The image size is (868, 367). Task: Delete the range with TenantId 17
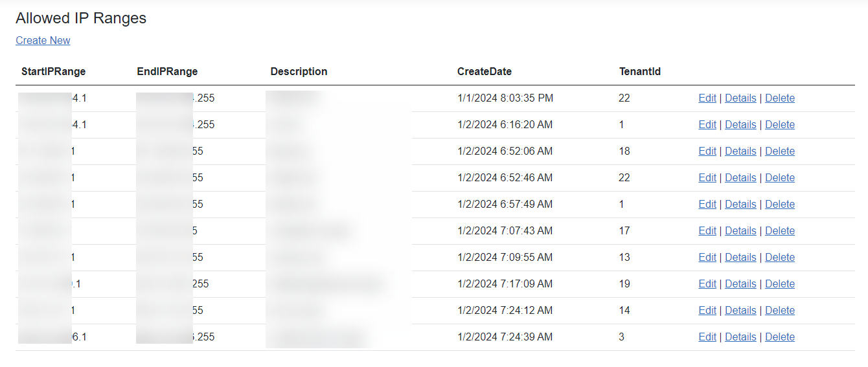(x=779, y=230)
